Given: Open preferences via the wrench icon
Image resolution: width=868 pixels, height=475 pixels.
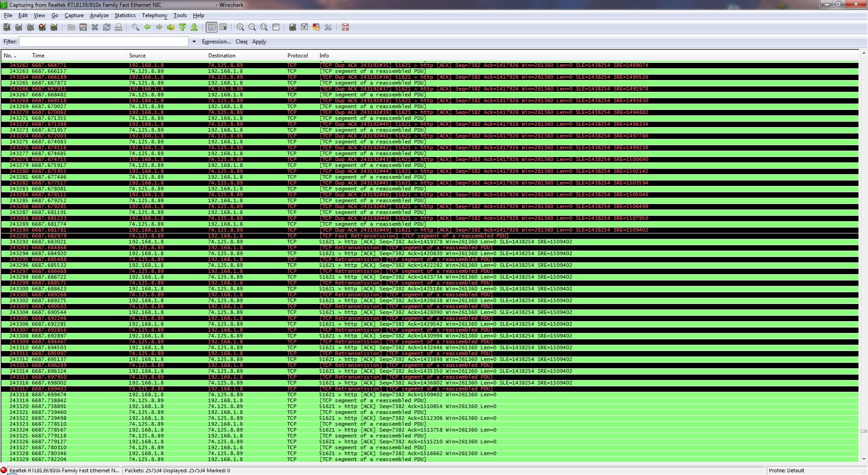Looking at the screenshot, I should pos(328,28).
